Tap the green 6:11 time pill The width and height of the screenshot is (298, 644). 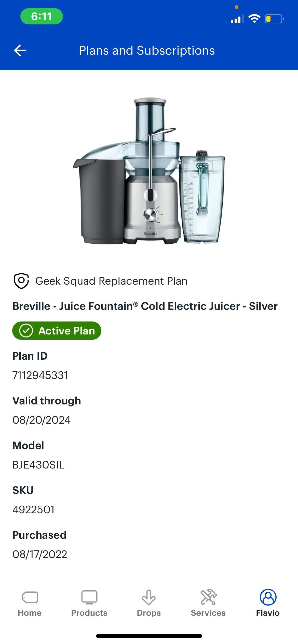point(42,16)
